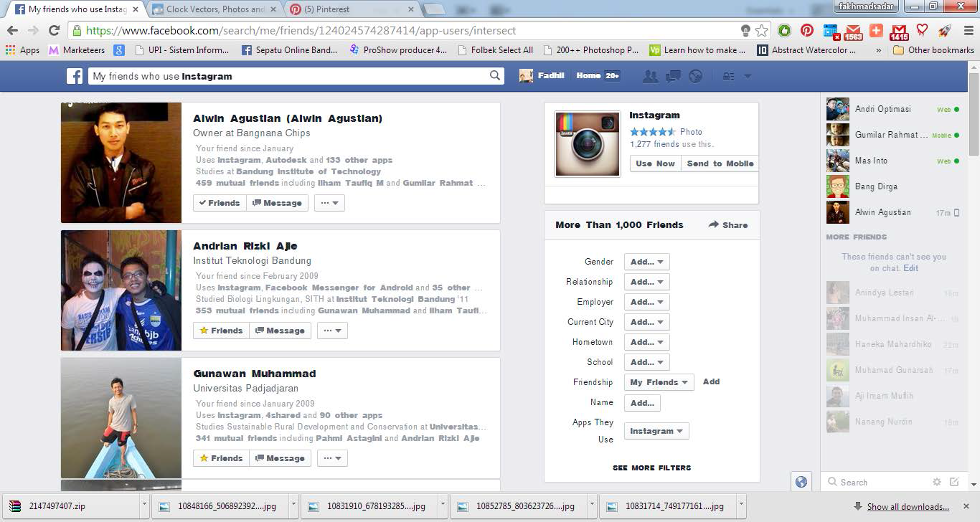Image resolution: width=980 pixels, height=522 pixels.
Task: Click the browser forward arrow
Action: [x=33, y=30]
